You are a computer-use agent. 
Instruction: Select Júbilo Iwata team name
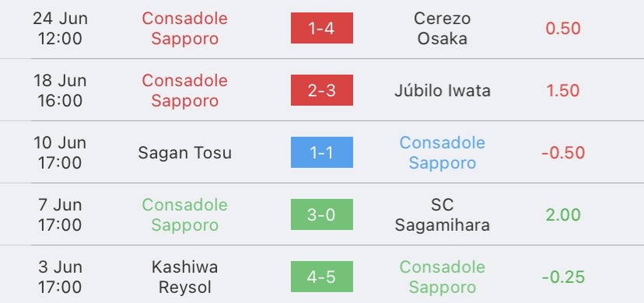[443, 91]
